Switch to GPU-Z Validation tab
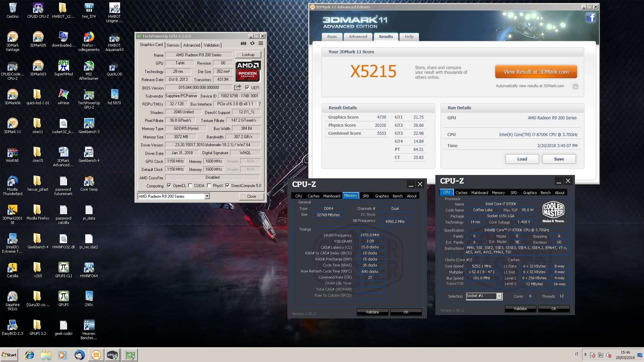 click(x=212, y=45)
